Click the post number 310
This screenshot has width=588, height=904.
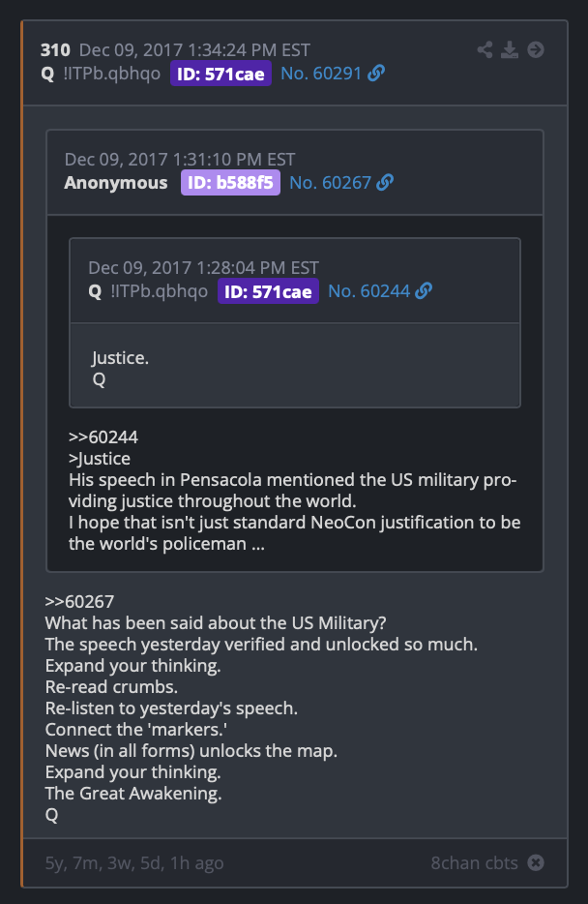tap(55, 50)
